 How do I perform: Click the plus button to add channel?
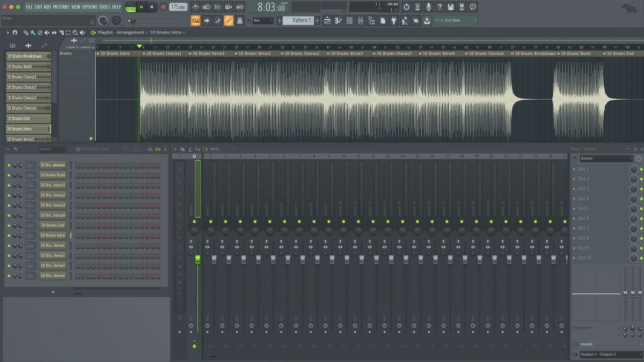(x=53, y=292)
